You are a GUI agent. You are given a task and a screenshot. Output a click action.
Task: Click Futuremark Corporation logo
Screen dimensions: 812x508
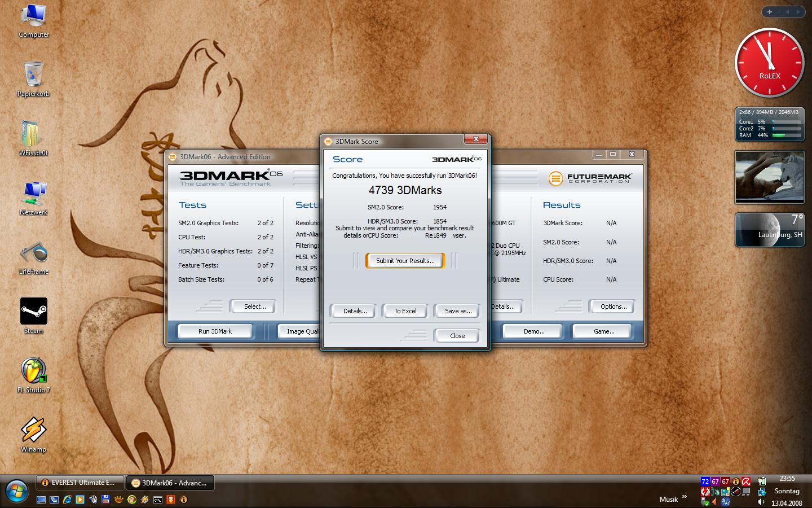[x=590, y=178]
